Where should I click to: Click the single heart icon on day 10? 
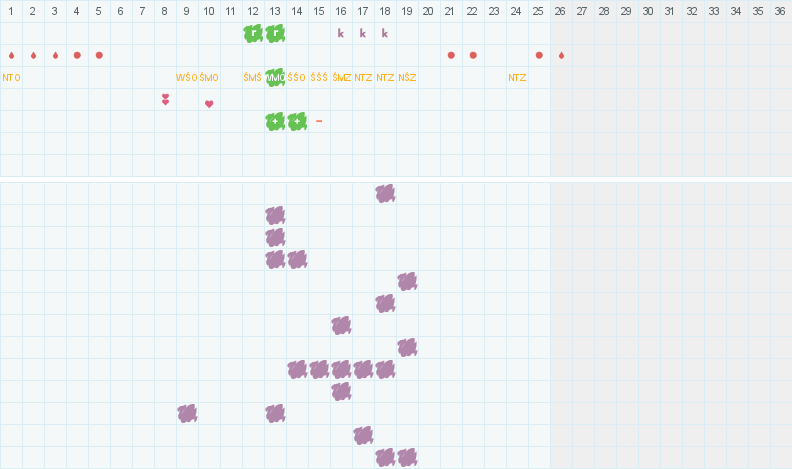[x=209, y=103]
